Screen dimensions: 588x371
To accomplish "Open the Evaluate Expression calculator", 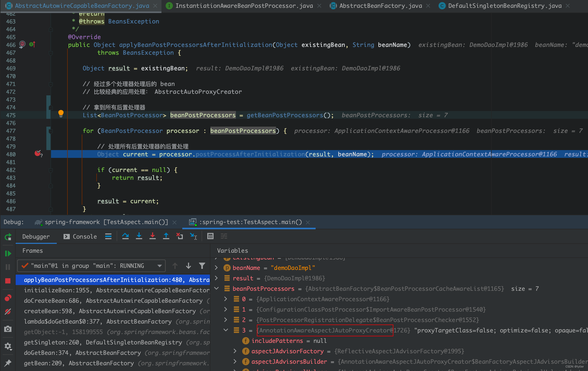I will [x=210, y=236].
